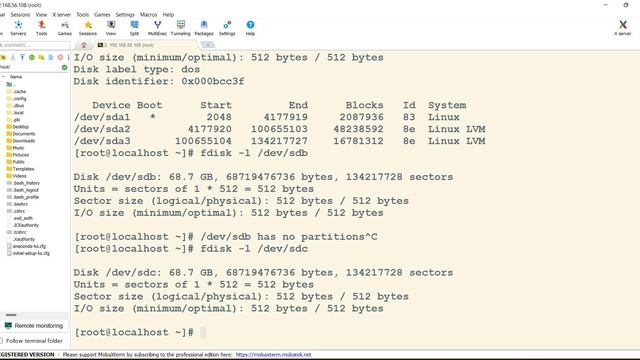The height and width of the screenshot is (360, 640).
Task: Open the Help menu
Action: pos(168,14)
